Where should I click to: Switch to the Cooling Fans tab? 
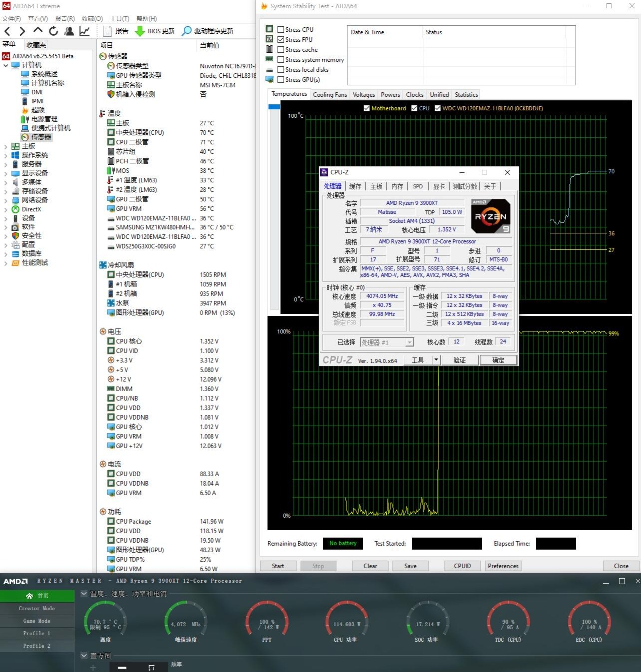point(329,95)
